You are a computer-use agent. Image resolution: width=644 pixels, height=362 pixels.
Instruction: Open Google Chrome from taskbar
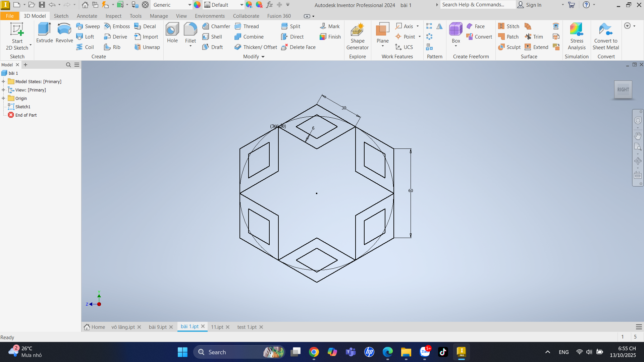click(314, 352)
